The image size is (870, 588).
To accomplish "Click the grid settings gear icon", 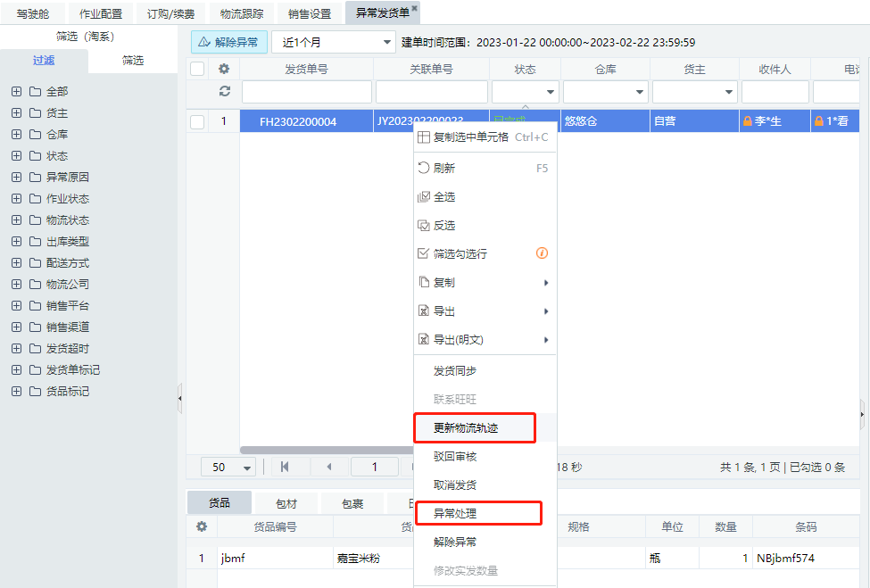I will tap(225, 69).
